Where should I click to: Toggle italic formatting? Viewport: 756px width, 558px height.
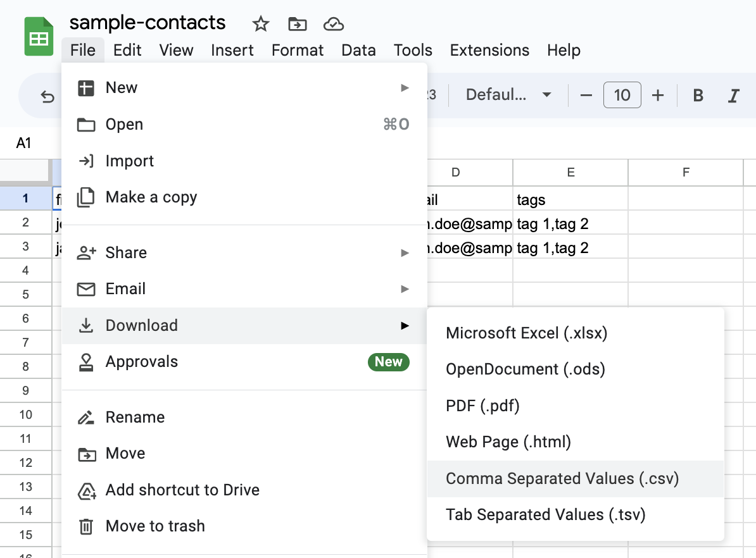734,95
